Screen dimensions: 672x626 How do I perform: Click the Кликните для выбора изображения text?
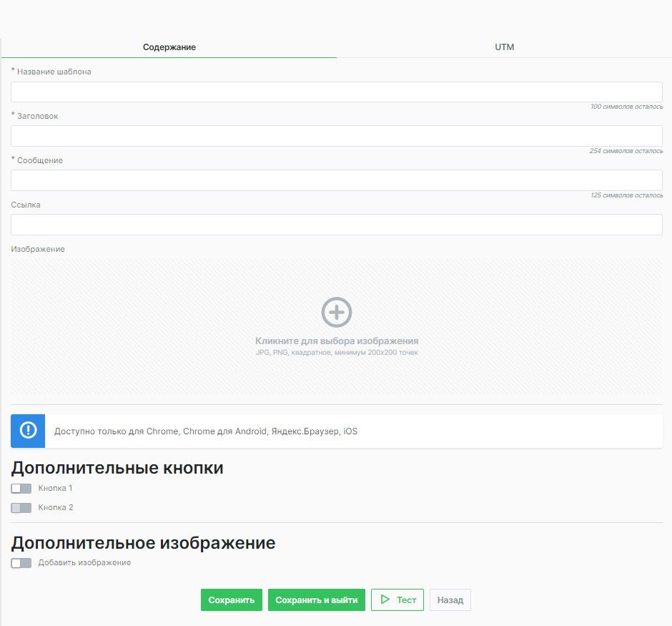(336, 341)
